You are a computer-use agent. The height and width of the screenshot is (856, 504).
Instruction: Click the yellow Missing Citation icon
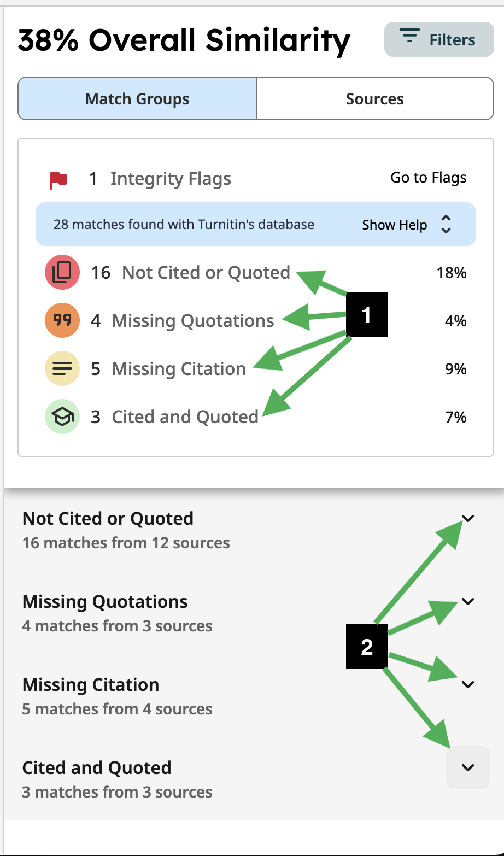(62, 369)
